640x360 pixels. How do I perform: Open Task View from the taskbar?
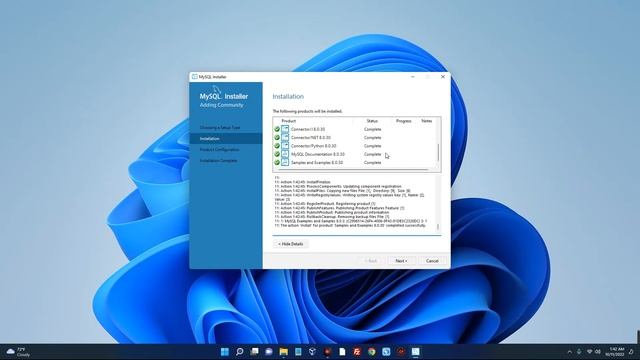click(x=254, y=352)
